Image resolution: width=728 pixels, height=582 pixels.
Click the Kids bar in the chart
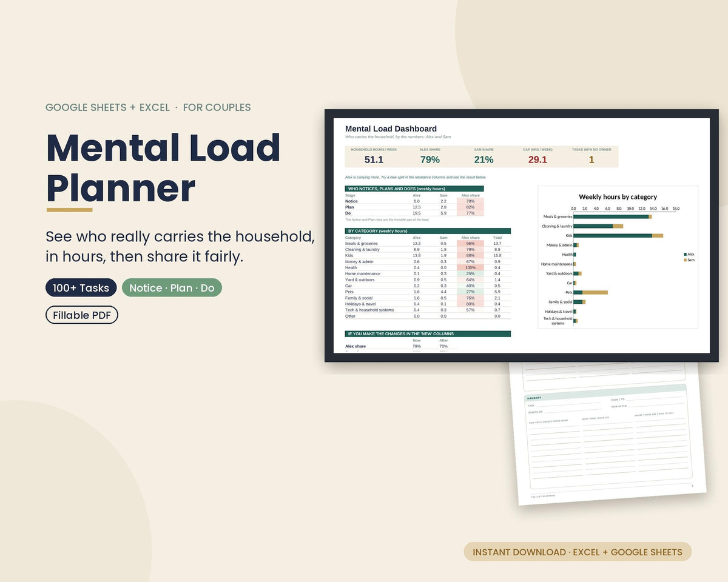coord(618,235)
